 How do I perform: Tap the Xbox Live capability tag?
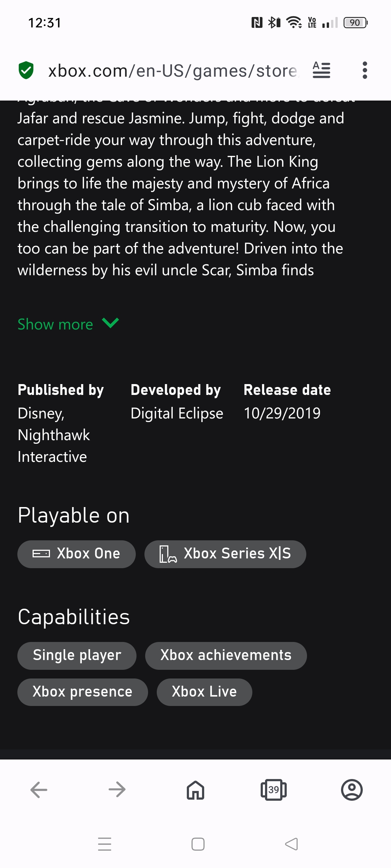205,692
